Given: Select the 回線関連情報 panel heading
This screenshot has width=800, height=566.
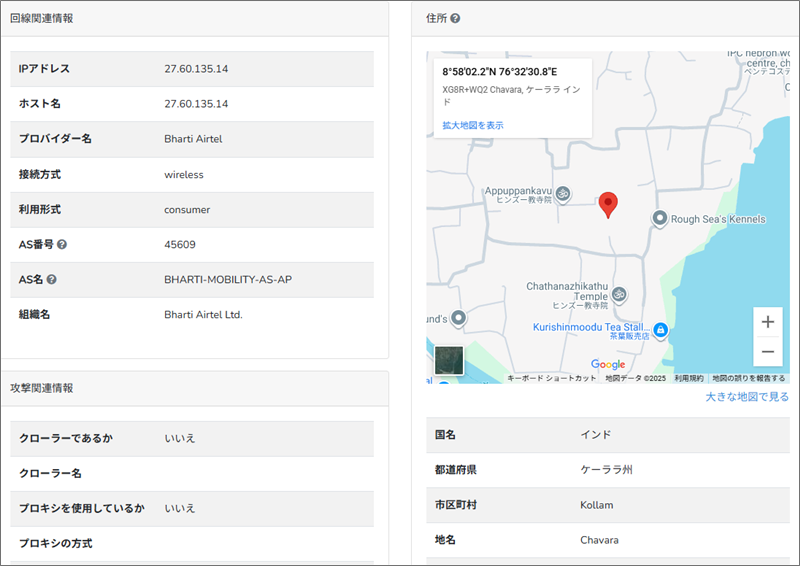Looking at the screenshot, I should 42,18.
